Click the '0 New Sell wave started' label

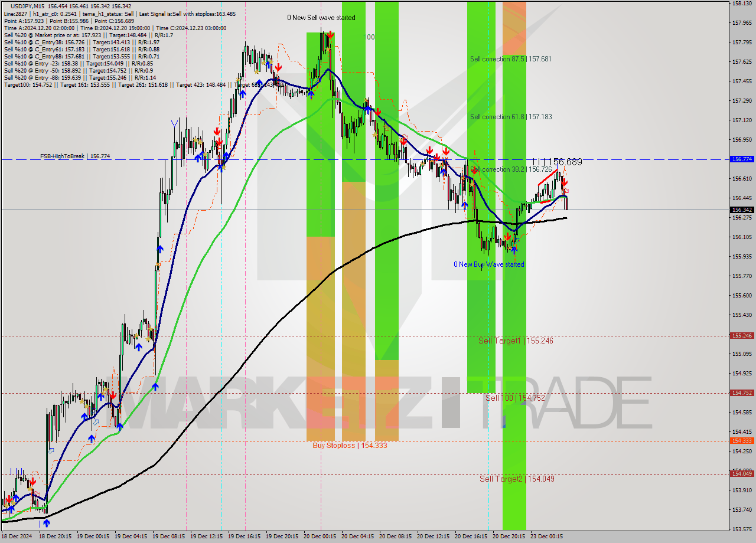click(x=321, y=18)
